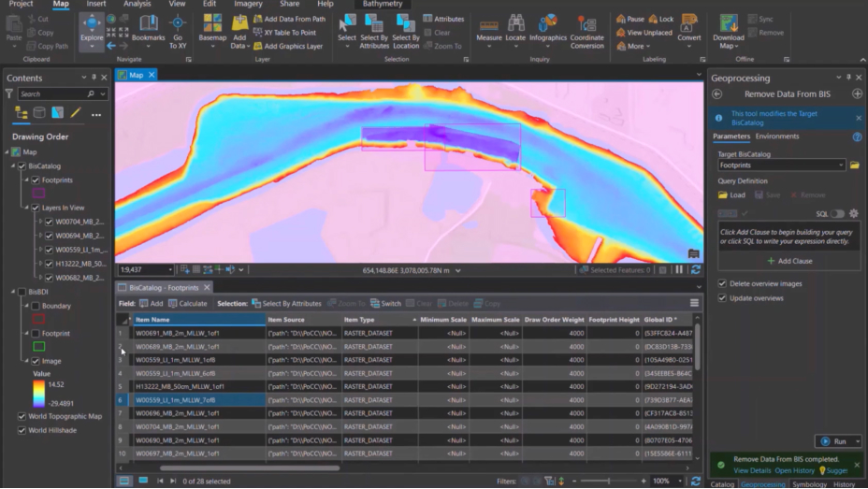Browse for Target BisCatalog folder icon
Viewport: 868px width, 489px height.
(x=854, y=165)
